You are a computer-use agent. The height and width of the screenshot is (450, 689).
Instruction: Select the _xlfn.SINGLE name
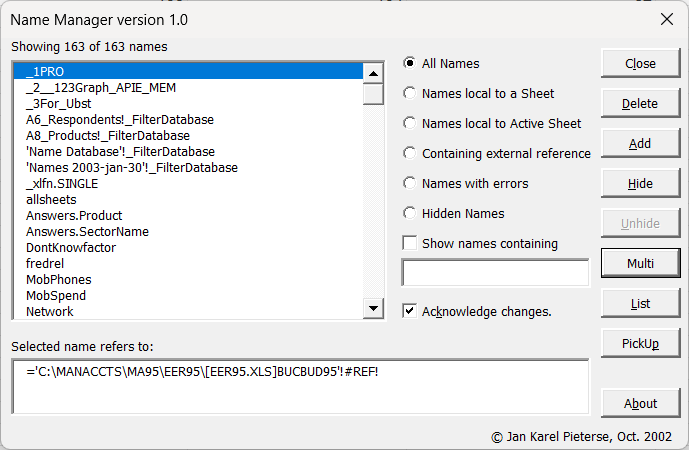(x=189, y=183)
